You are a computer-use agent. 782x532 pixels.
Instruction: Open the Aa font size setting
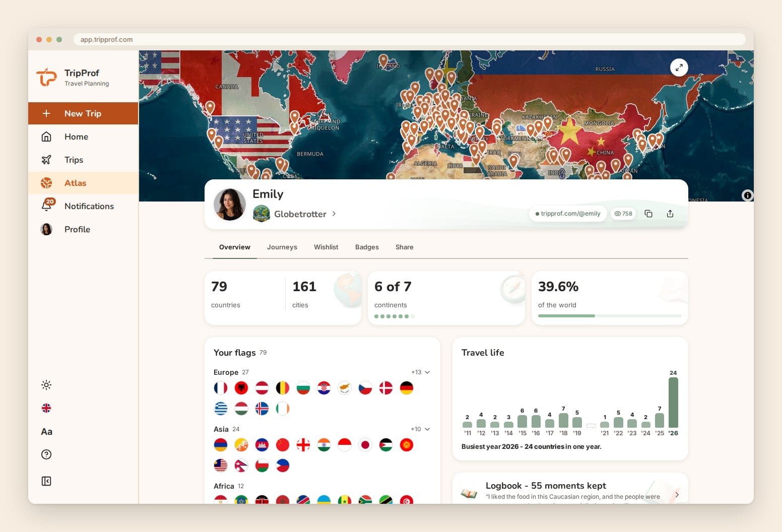click(x=46, y=431)
